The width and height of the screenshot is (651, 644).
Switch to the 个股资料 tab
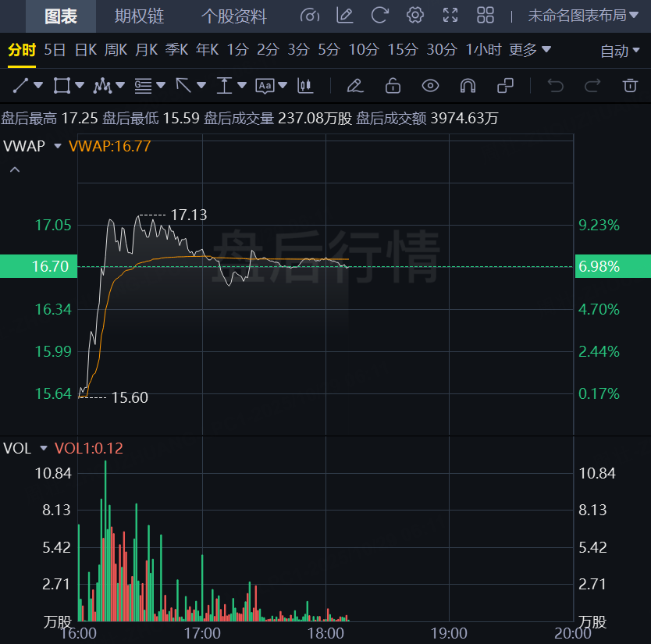coord(233,16)
